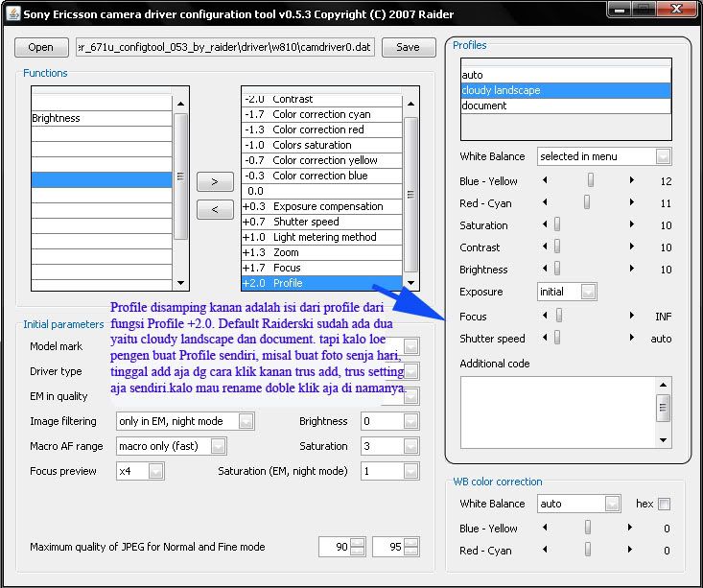Viewport: 703px width, 588px height.
Task: Click the Contrast slider handle
Action: pyautogui.click(x=557, y=247)
